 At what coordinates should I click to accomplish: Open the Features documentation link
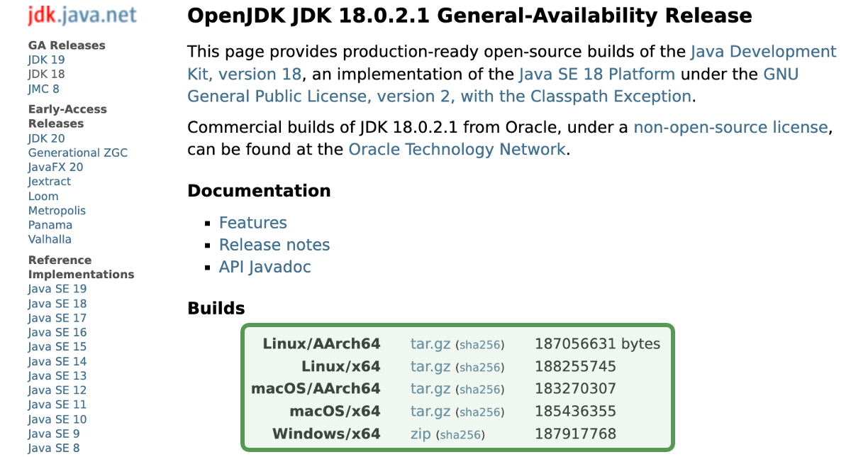(252, 223)
